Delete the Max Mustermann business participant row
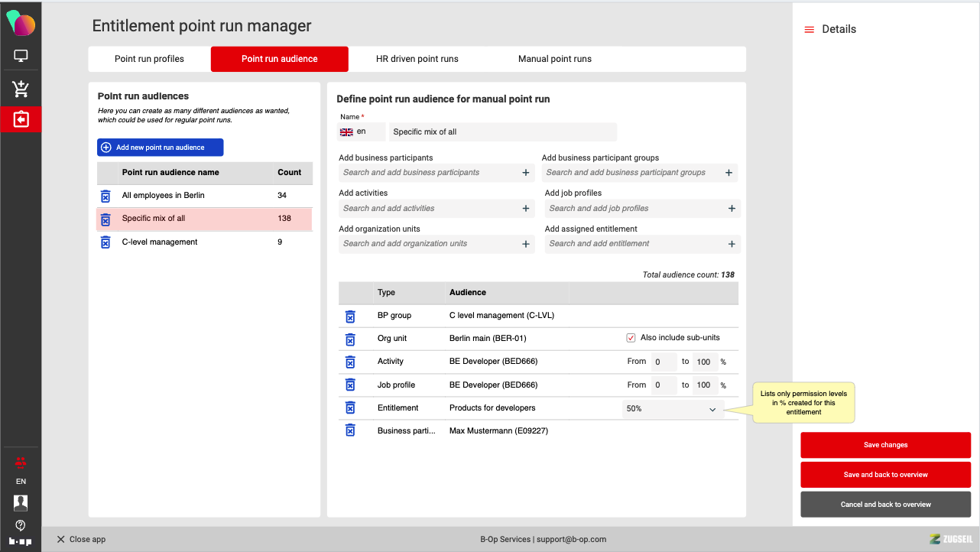This screenshot has width=980, height=552. (x=350, y=430)
